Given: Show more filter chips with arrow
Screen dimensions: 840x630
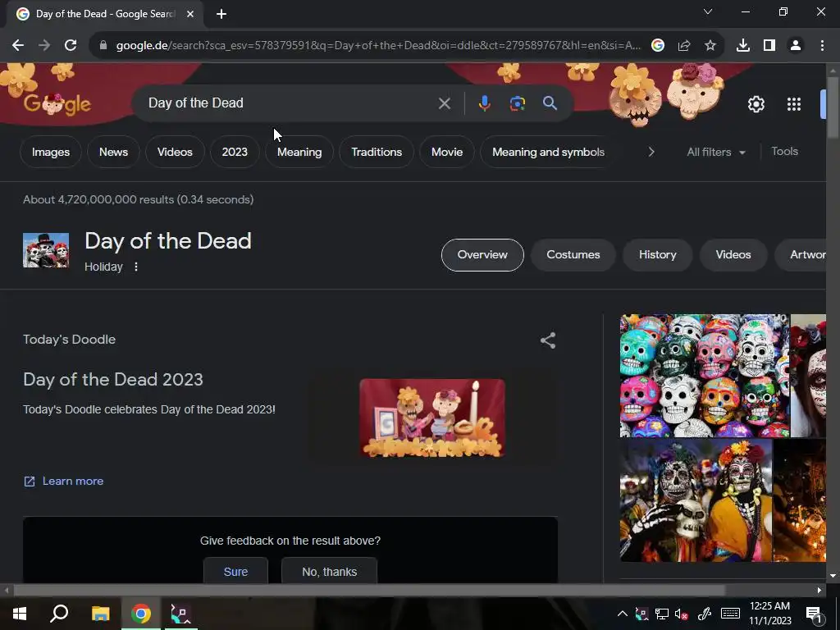Looking at the screenshot, I should 651,152.
